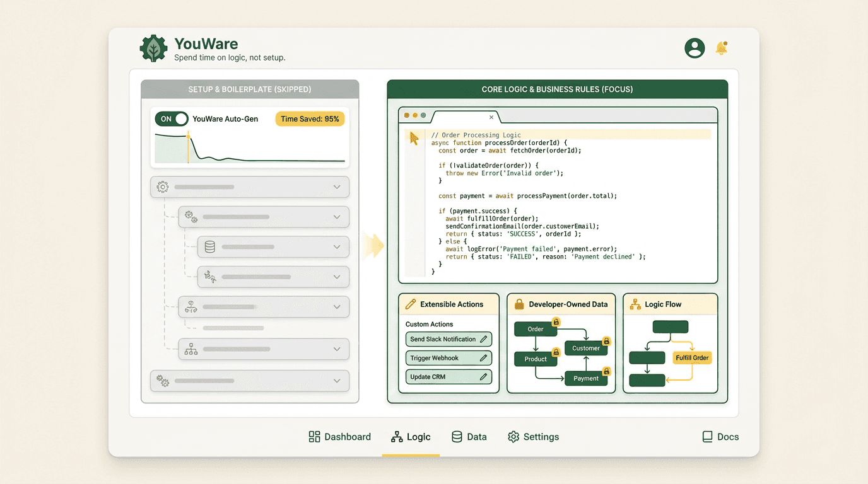Close the code editor tab

point(491,117)
